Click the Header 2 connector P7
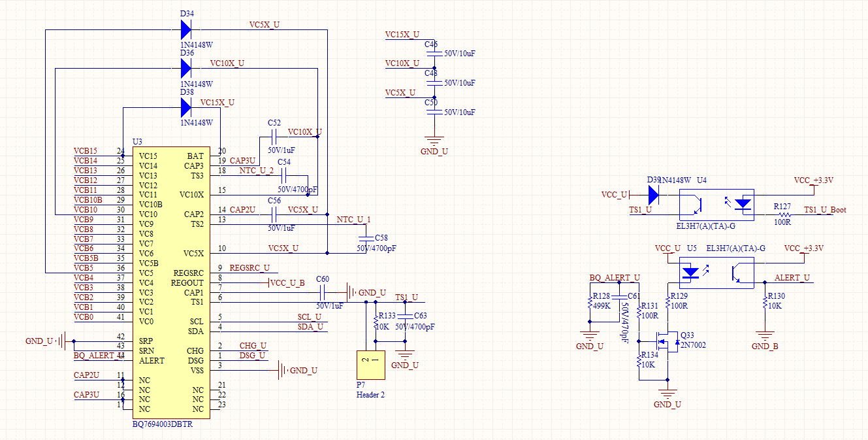 pos(370,364)
